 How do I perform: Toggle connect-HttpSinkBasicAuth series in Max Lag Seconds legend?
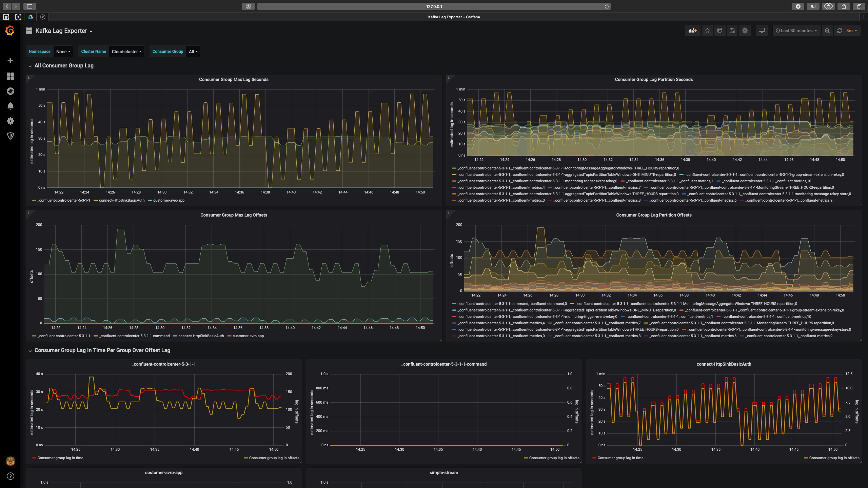point(121,200)
